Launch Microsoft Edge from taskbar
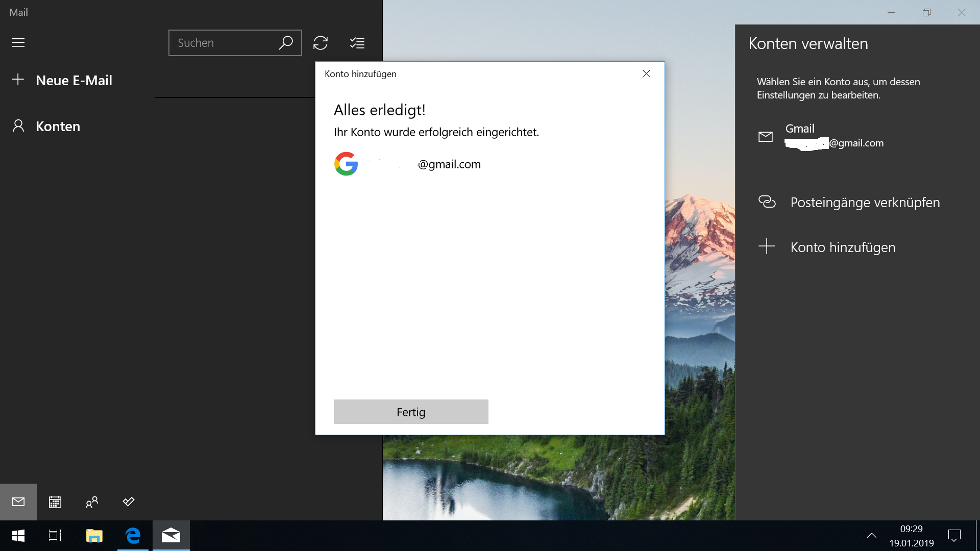The height and width of the screenshot is (551, 980). (x=133, y=536)
